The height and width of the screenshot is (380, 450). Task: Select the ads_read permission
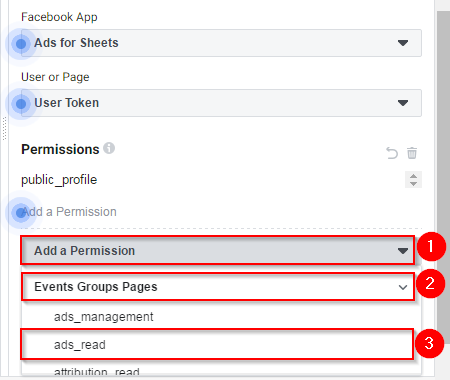pyautogui.click(x=217, y=344)
